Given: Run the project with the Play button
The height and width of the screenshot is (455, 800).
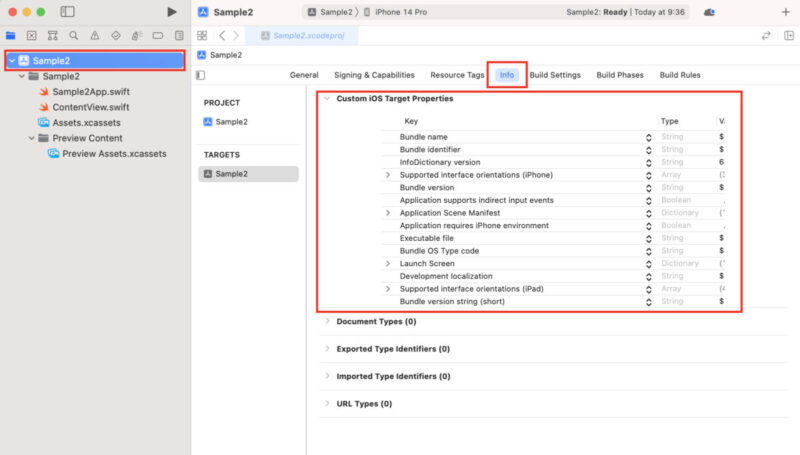Looking at the screenshot, I should pyautogui.click(x=171, y=12).
